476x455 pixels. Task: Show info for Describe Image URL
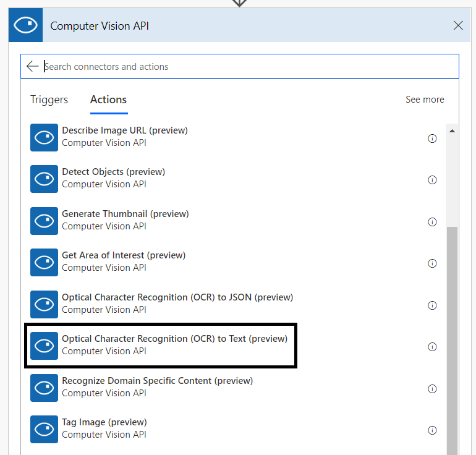click(432, 138)
